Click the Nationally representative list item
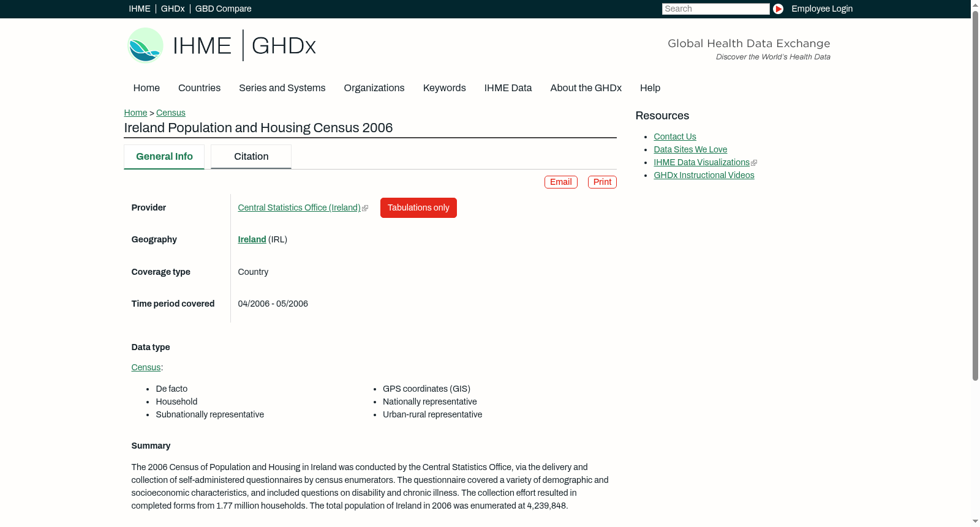This screenshot has width=980, height=527. pos(430,402)
